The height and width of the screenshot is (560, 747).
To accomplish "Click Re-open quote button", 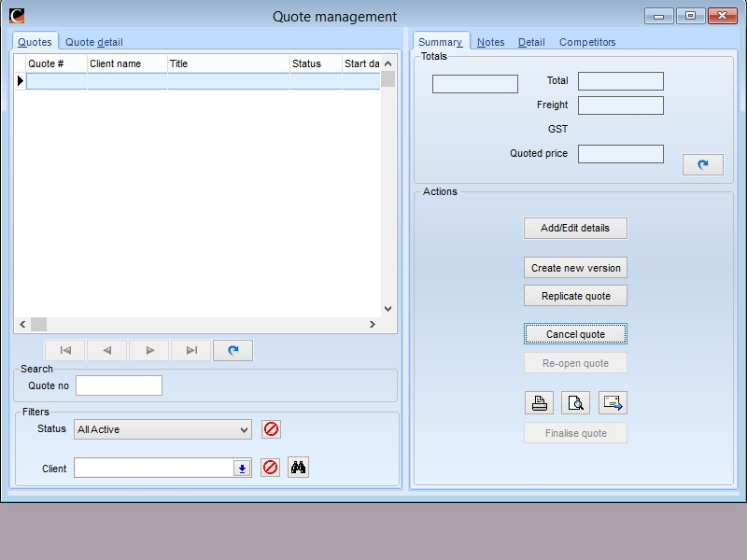I will click(x=575, y=363).
